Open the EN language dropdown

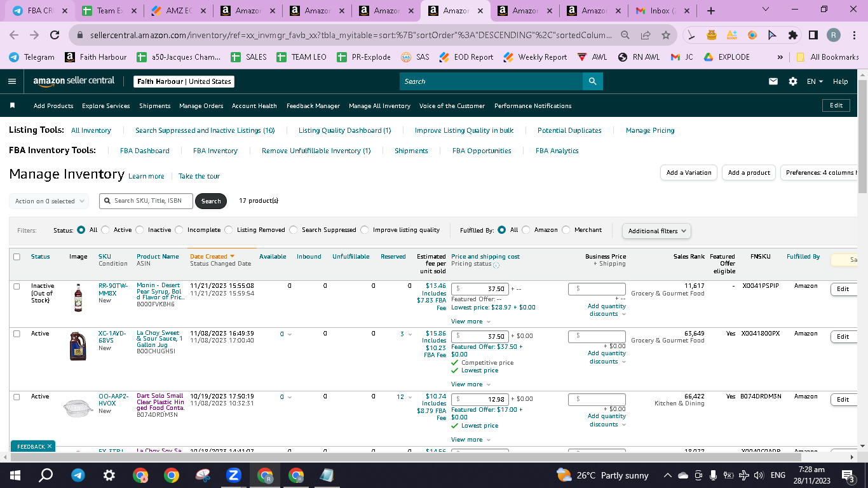(x=815, y=81)
